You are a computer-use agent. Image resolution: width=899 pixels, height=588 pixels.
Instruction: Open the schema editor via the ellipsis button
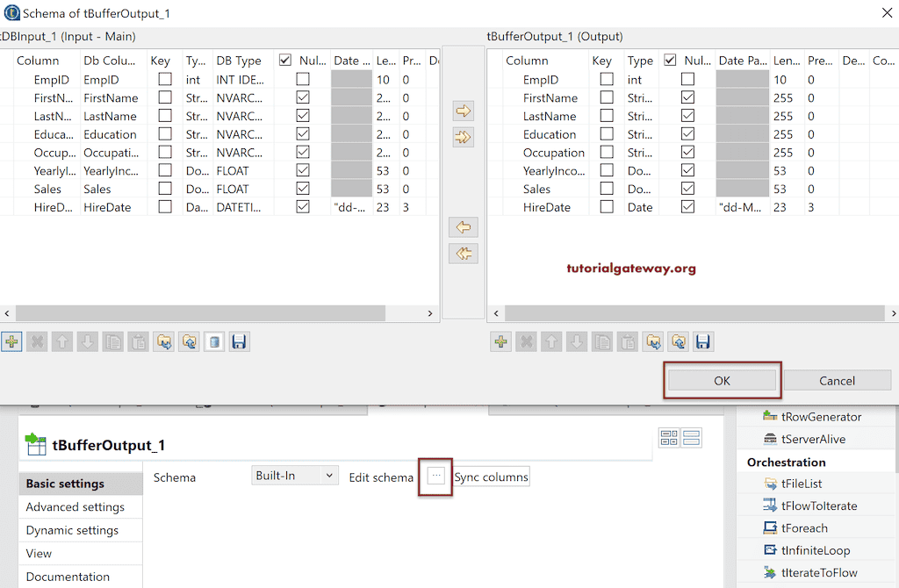click(x=435, y=476)
